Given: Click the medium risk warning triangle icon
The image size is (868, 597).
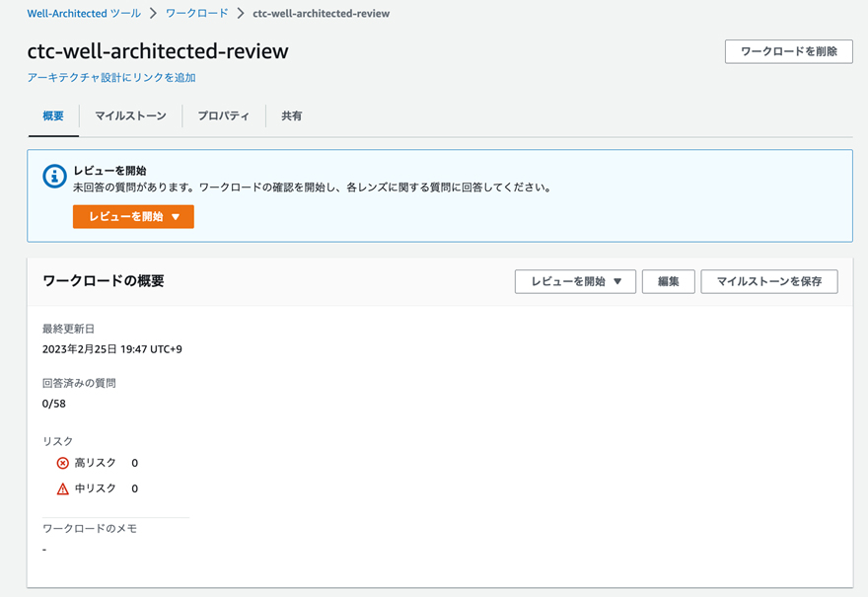Looking at the screenshot, I should pyautogui.click(x=62, y=488).
